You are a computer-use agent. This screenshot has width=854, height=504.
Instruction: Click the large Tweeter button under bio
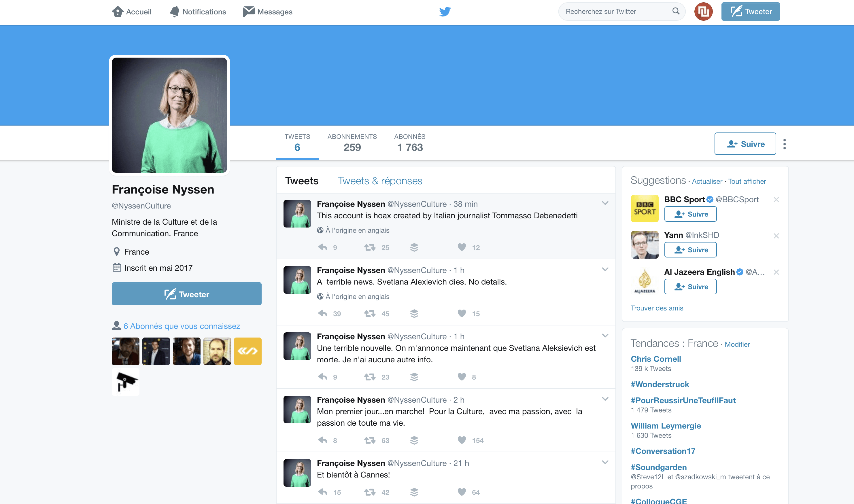pyautogui.click(x=186, y=294)
